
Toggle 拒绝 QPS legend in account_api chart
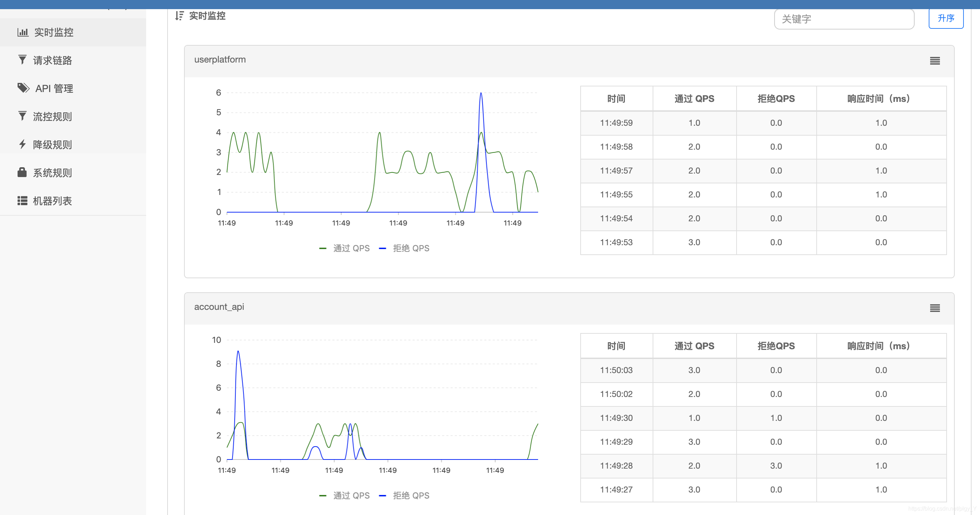[404, 496]
